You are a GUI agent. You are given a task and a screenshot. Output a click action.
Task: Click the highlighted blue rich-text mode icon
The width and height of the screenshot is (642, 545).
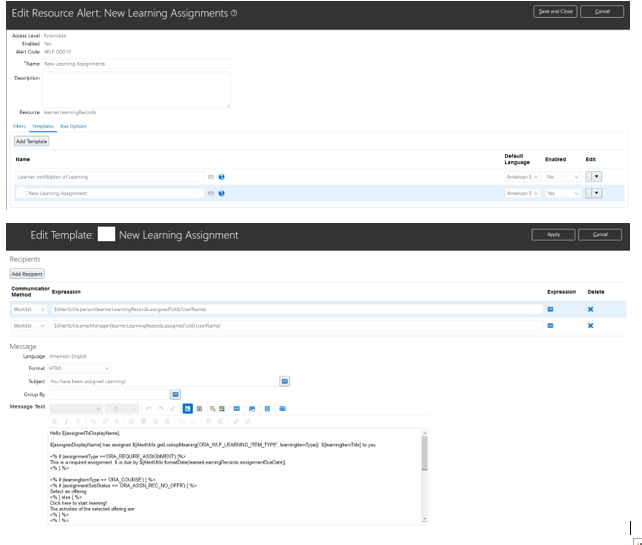(188, 409)
